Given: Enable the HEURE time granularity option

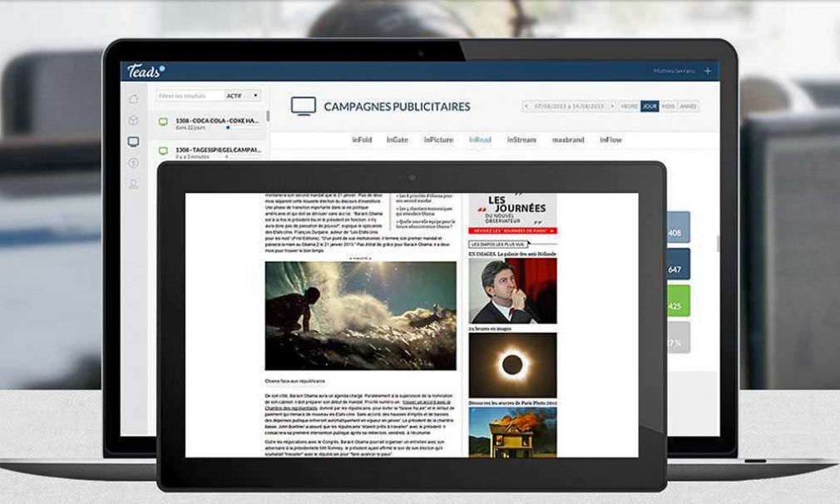Looking at the screenshot, I should pyautogui.click(x=630, y=106).
